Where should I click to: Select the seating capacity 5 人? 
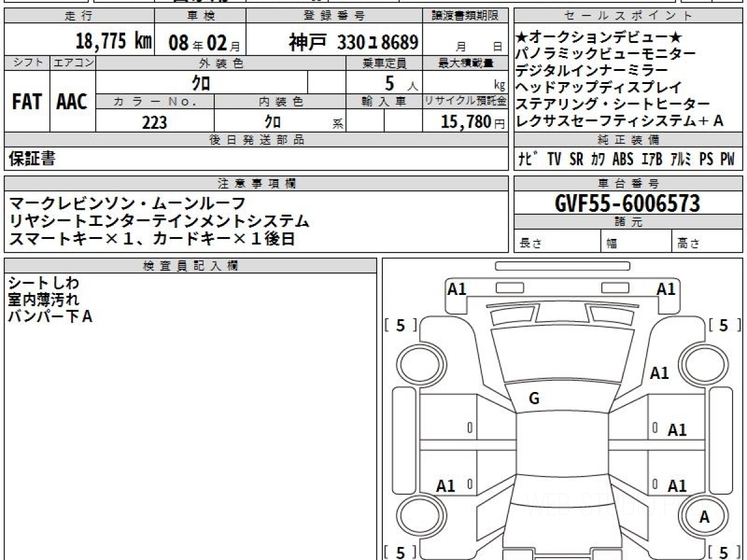pos(402,83)
